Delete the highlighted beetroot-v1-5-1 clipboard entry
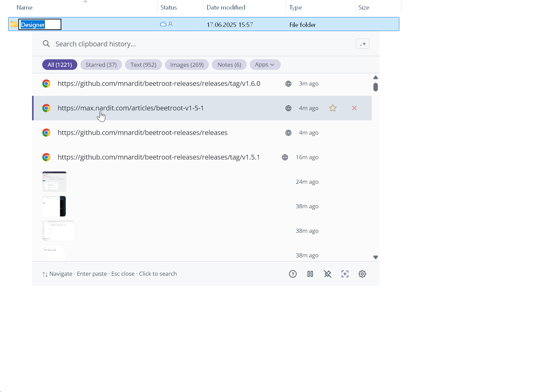Screen dimensions: 554x392 [354, 108]
